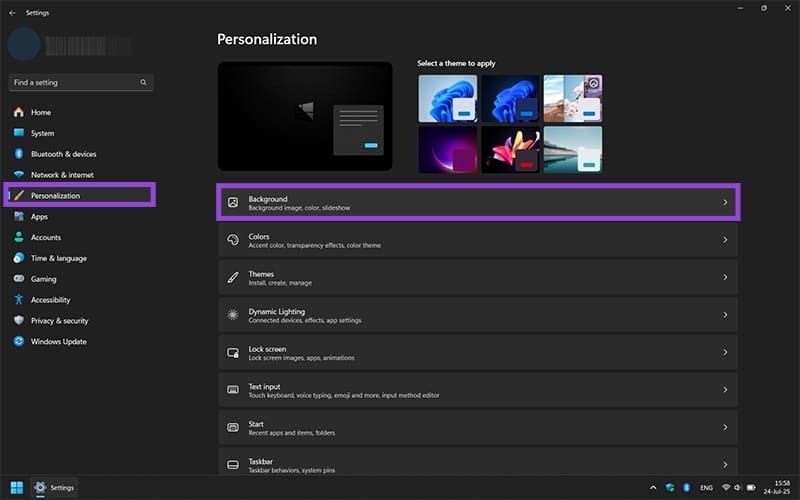The width and height of the screenshot is (800, 500).
Task: Click the Bluetooth tray icon
Action: 687,488
